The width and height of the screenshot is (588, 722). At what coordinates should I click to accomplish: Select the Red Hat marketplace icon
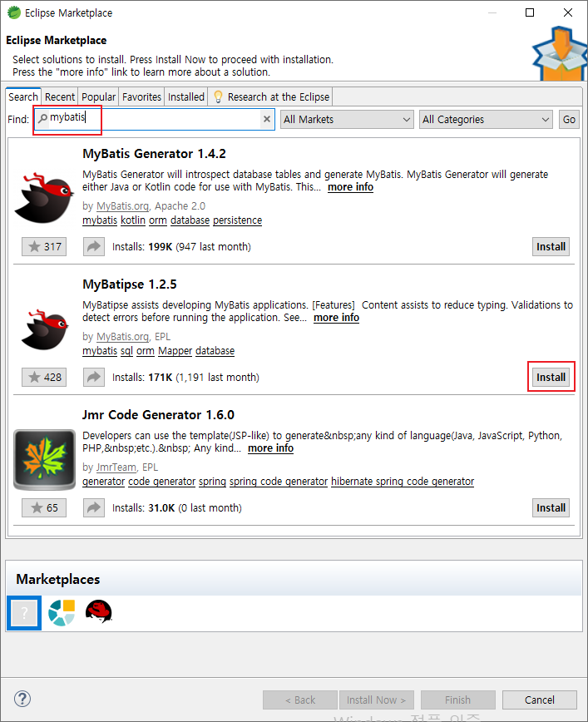tap(99, 612)
